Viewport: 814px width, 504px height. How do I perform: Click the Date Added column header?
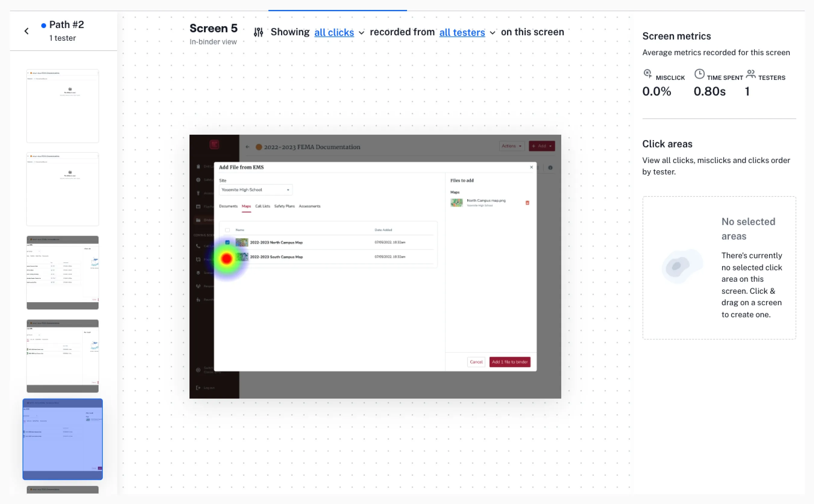[383, 230]
